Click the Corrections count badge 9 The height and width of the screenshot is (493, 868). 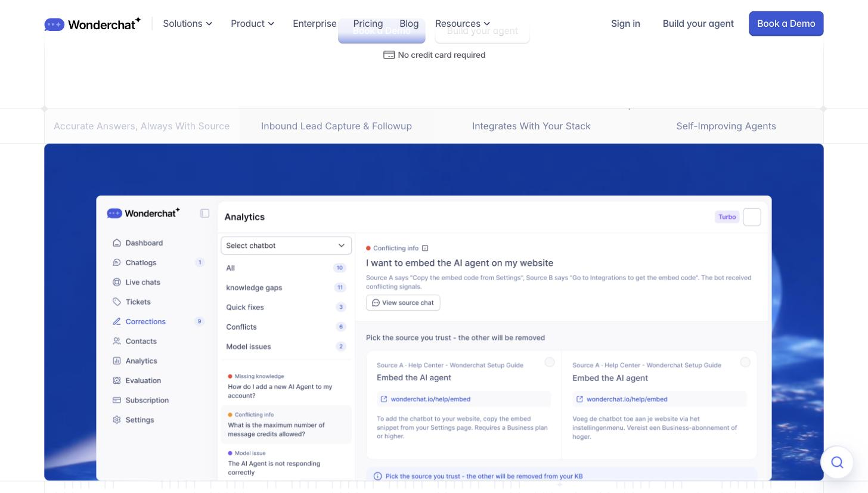point(200,322)
